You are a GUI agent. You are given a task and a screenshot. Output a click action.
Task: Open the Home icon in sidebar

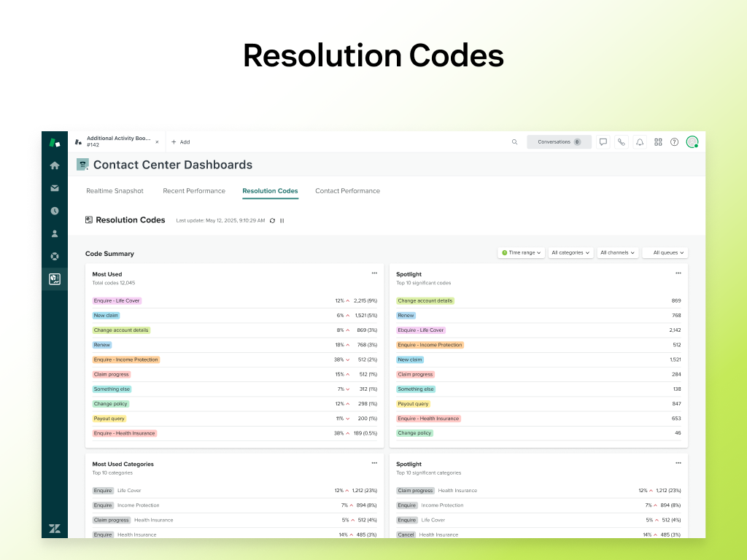point(55,166)
